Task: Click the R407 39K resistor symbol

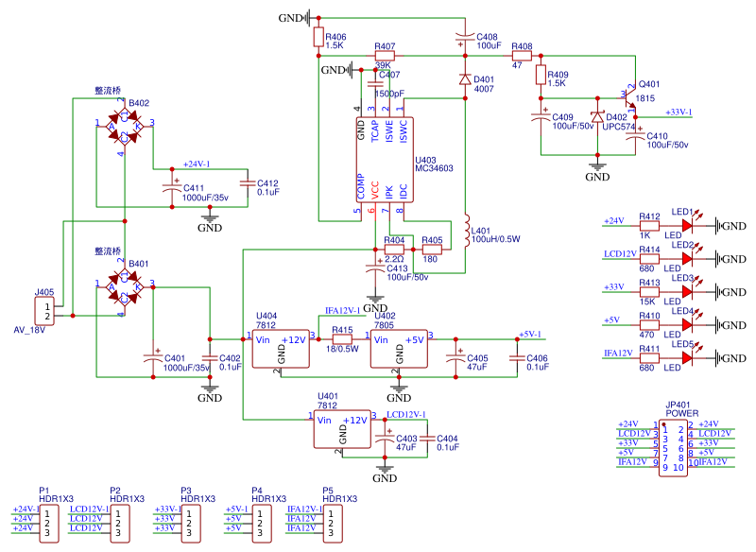Action: click(385, 56)
